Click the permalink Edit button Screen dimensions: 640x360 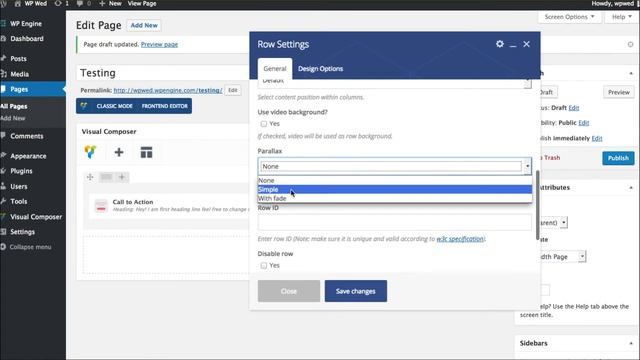[x=233, y=90]
